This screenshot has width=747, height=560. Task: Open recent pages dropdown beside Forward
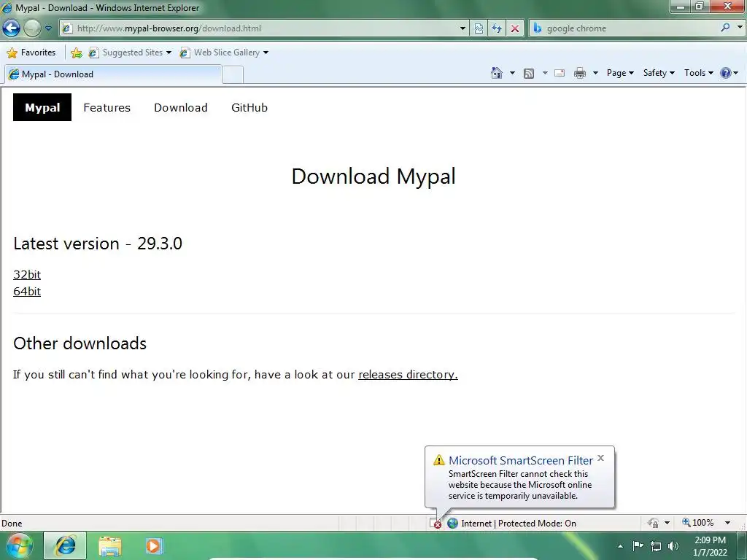[48, 28]
